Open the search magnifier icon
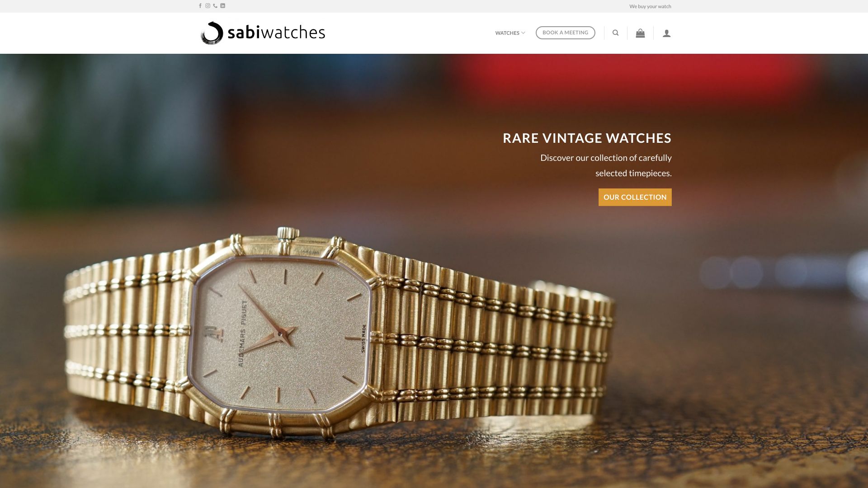Image resolution: width=868 pixels, height=488 pixels. (x=616, y=33)
